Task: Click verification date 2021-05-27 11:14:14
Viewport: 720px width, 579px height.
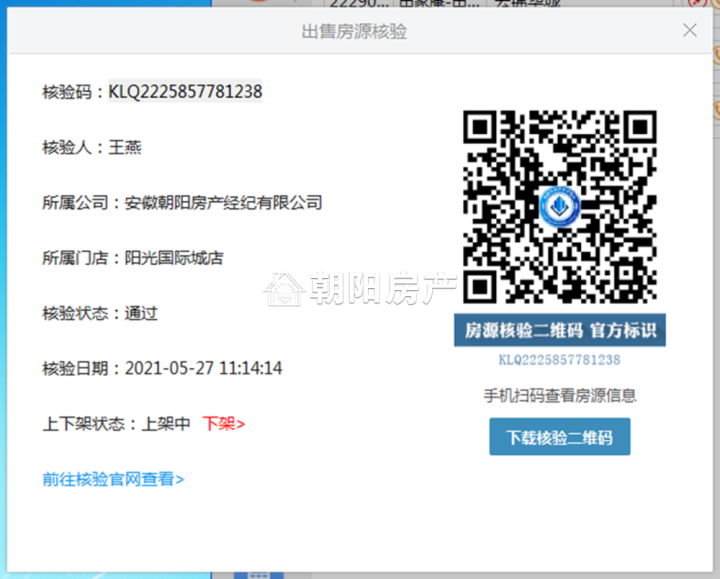Action: point(203,368)
